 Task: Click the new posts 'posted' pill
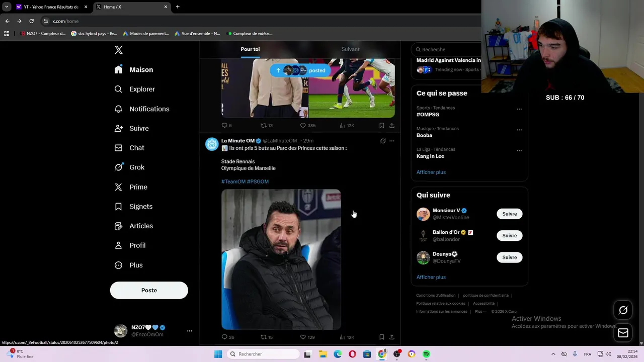click(x=300, y=70)
